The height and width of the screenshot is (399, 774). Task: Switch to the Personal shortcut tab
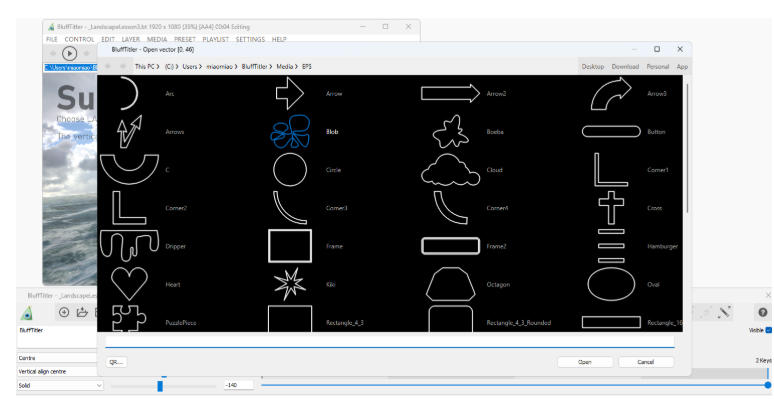pos(658,67)
